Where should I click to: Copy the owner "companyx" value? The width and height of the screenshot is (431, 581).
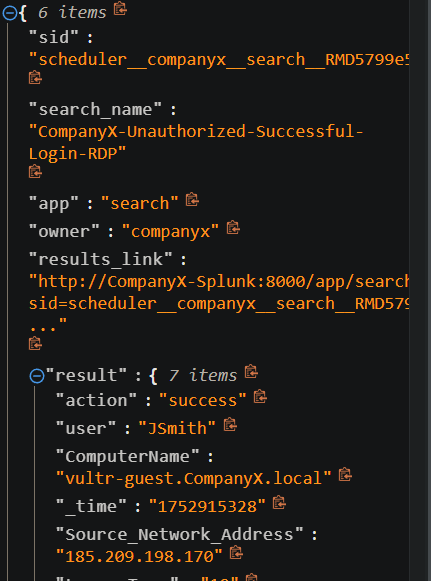(233, 228)
